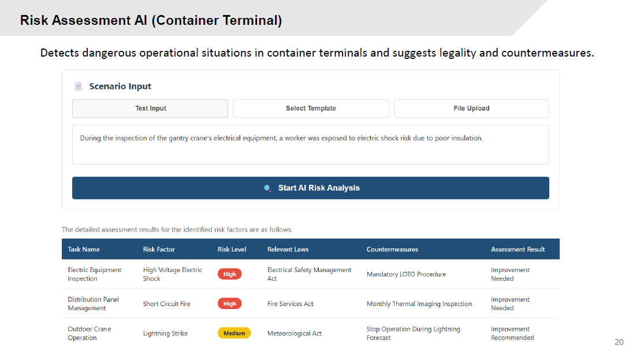Viewport: 644px width, 361px height.
Task: Click the Countermeasures column header
Action: (x=392, y=250)
